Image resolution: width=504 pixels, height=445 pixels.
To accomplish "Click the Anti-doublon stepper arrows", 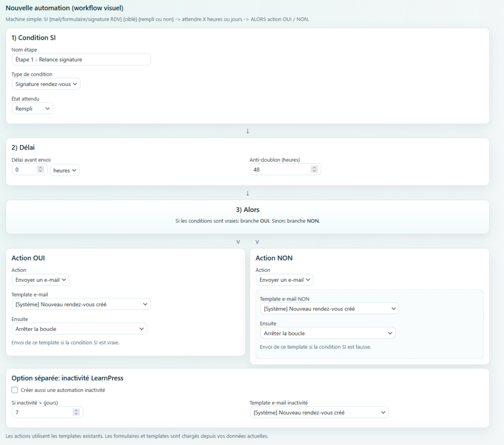I will pyautogui.click(x=314, y=170).
